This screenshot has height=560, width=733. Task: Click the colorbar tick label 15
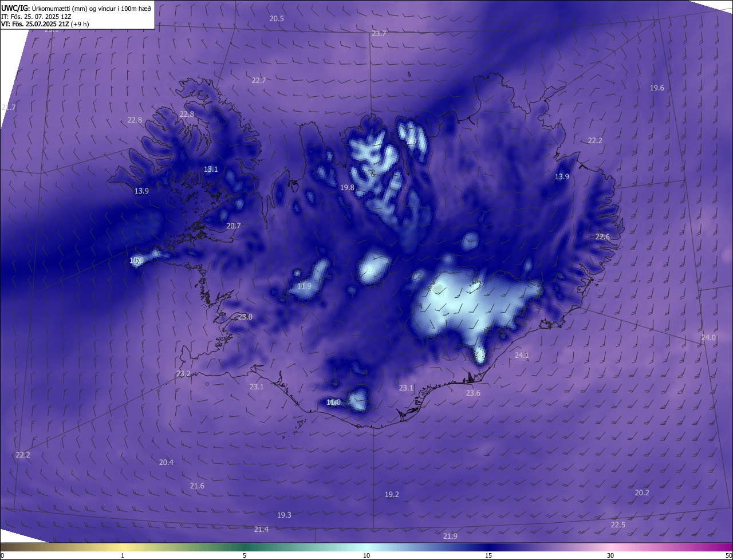click(x=488, y=555)
